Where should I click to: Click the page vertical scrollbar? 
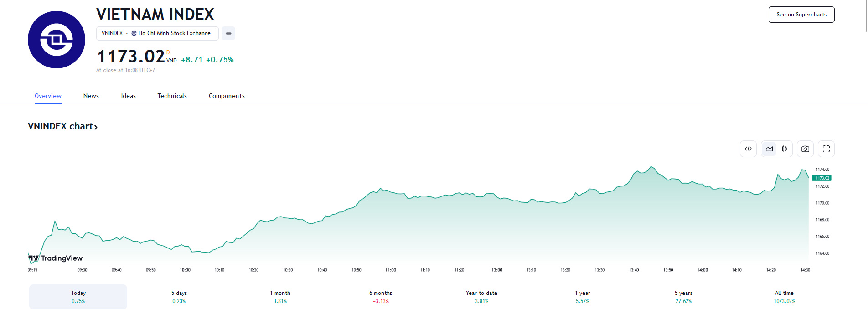(x=866, y=16)
